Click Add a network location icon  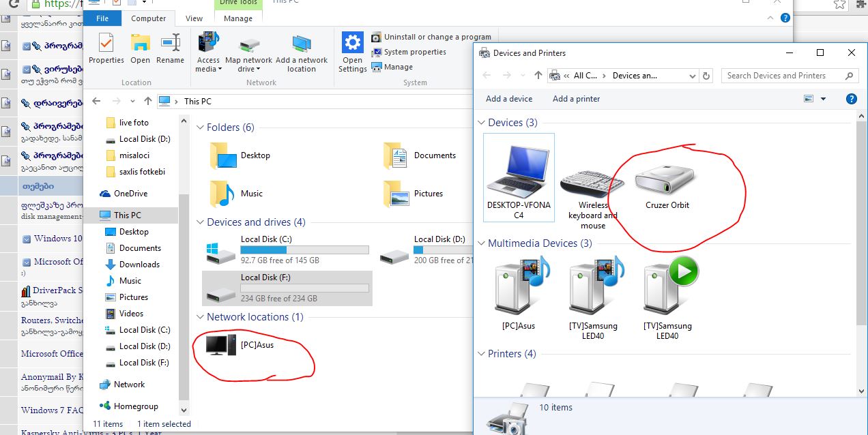pos(302,52)
